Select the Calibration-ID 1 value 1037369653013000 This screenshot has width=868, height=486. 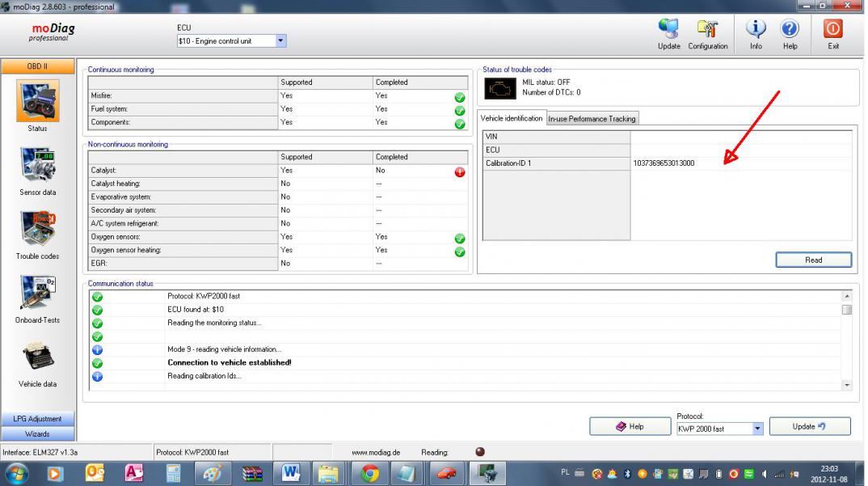tap(664, 163)
